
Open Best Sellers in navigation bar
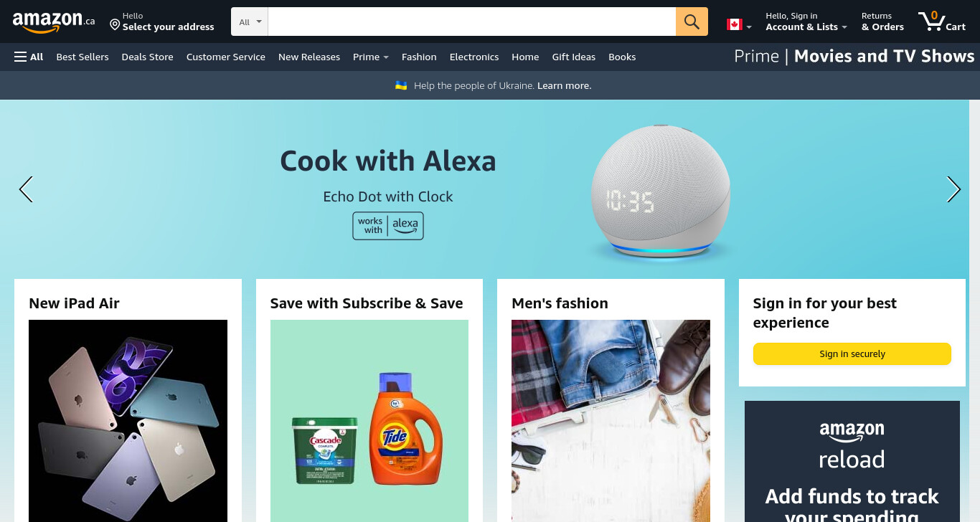(x=83, y=57)
